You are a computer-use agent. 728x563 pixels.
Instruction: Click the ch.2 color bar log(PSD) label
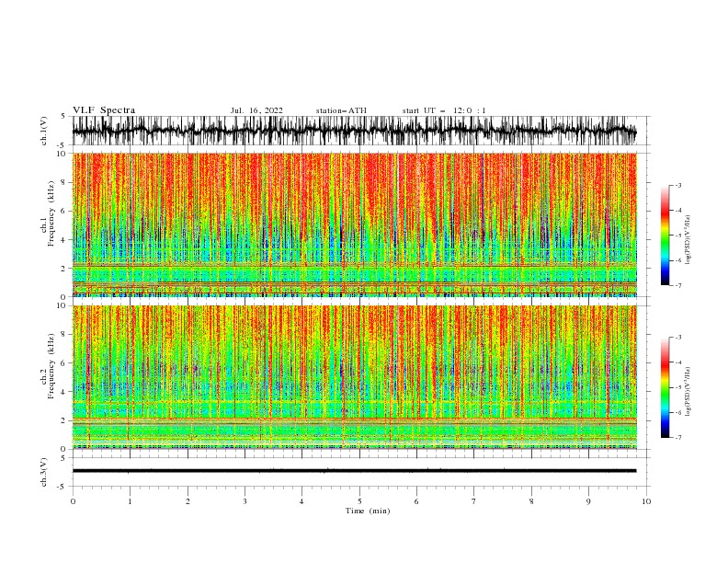[x=688, y=391]
